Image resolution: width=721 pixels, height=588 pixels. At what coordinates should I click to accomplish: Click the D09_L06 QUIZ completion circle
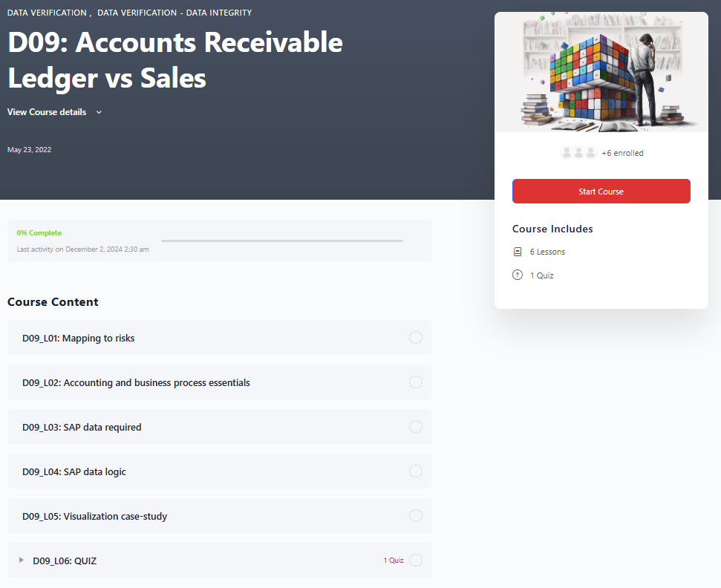(x=416, y=561)
